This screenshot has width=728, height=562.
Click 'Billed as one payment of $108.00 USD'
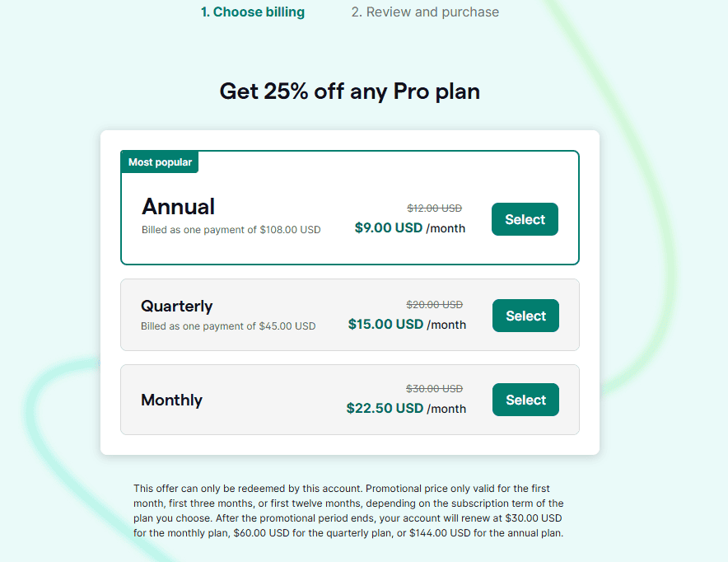[x=231, y=229]
